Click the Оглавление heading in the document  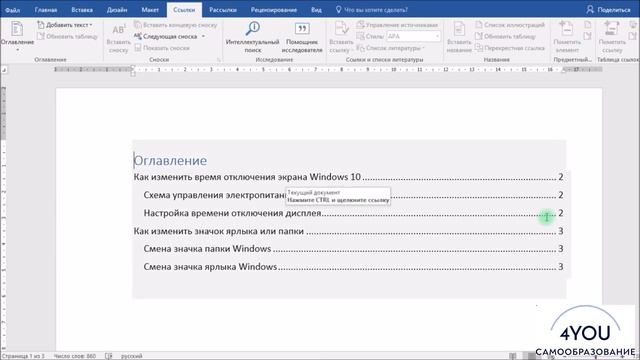[170, 160]
